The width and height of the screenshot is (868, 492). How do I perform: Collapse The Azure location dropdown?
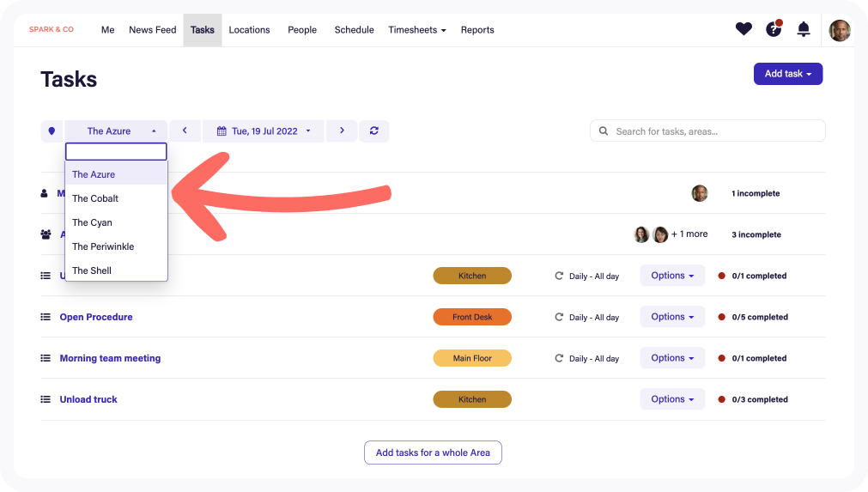116,131
